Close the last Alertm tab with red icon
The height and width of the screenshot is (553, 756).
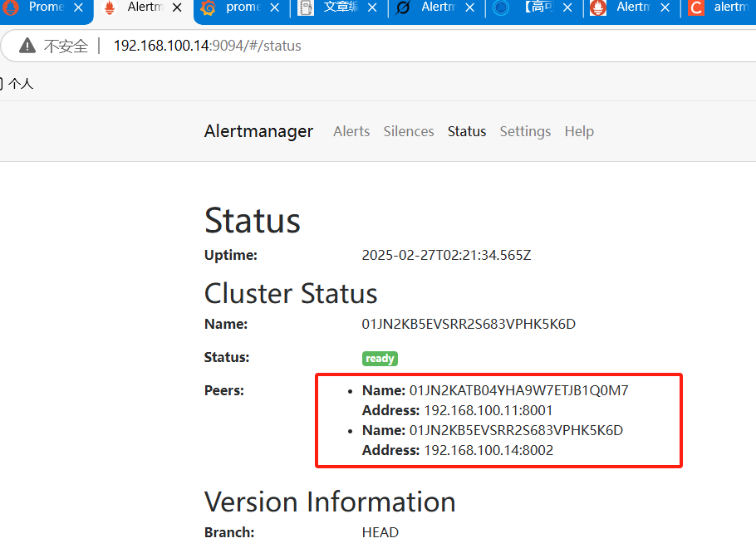[x=665, y=7]
